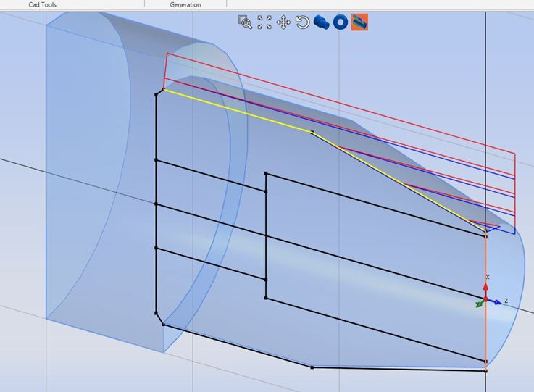
Task: Select the pan four-way arrow tool
Action: tap(283, 22)
